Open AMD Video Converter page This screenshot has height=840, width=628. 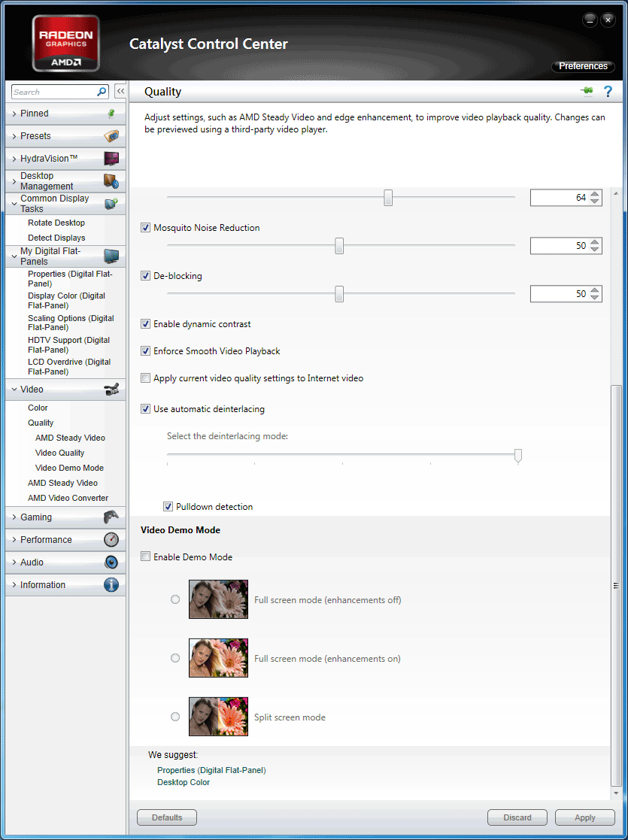pyautogui.click(x=68, y=498)
